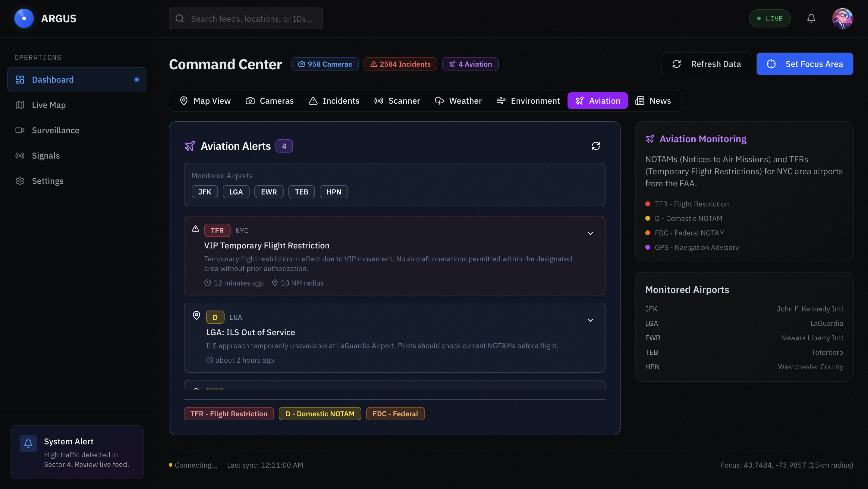Switch to the Scanner tab
Viewport: 868px width, 489px height.
397,101
